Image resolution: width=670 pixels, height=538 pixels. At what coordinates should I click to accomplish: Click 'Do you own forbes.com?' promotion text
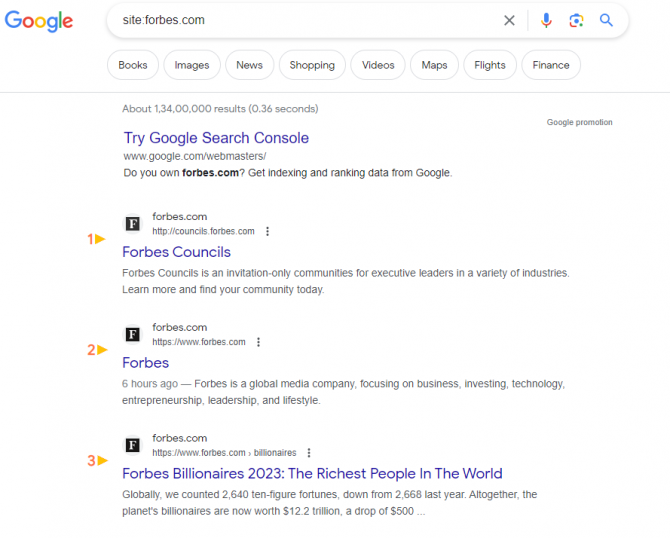click(288, 173)
